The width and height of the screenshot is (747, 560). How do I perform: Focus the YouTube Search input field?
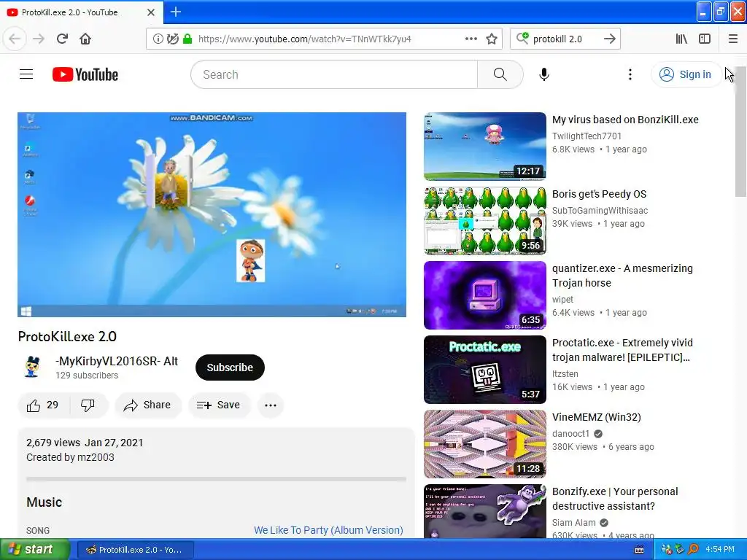[334, 74]
